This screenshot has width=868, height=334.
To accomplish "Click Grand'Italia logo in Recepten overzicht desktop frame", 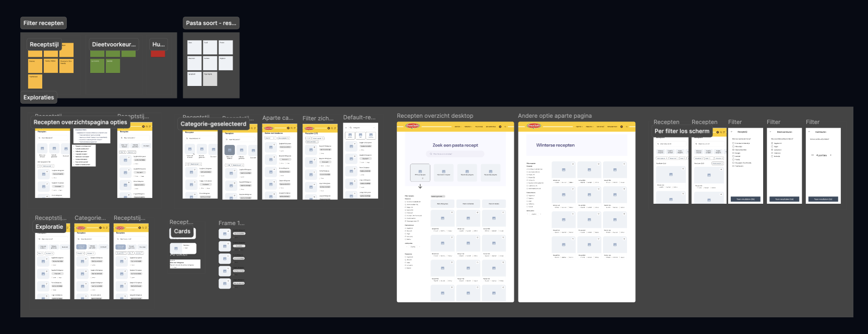I will pyautogui.click(x=413, y=126).
